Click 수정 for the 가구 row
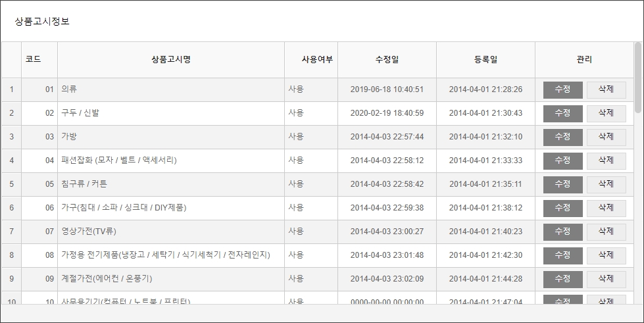 (562, 208)
